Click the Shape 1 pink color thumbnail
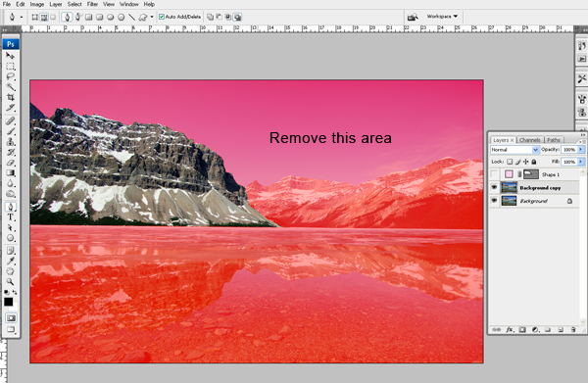 [x=509, y=174]
